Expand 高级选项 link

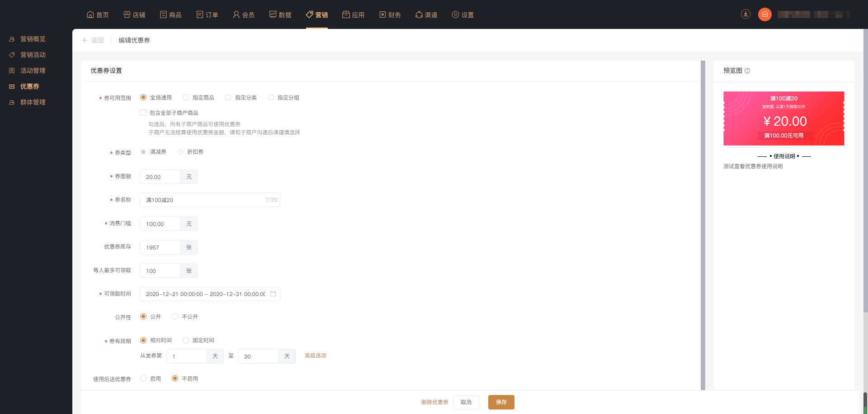(315, 356)
